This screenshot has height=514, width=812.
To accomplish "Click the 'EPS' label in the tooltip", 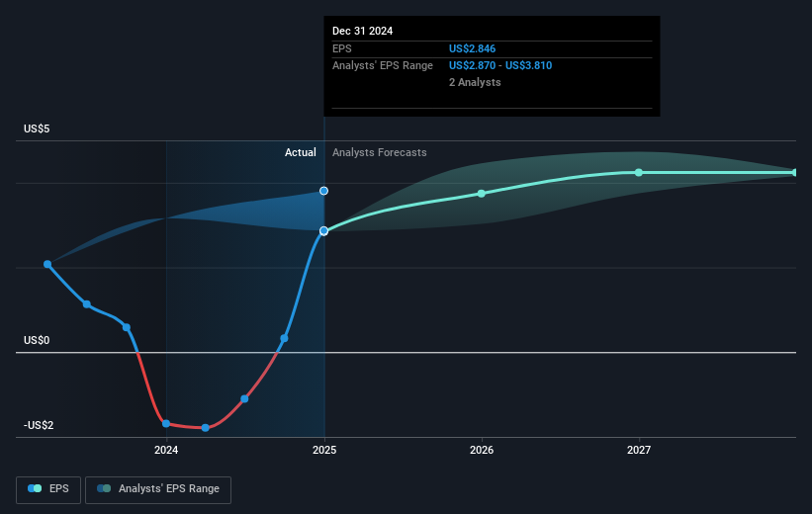I will coord(342,48).
